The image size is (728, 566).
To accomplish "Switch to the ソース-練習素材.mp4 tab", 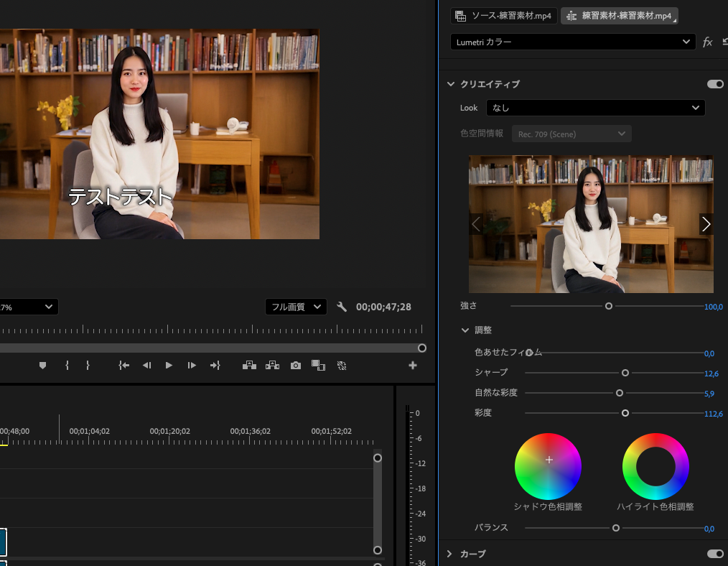I will coord(504,16).
